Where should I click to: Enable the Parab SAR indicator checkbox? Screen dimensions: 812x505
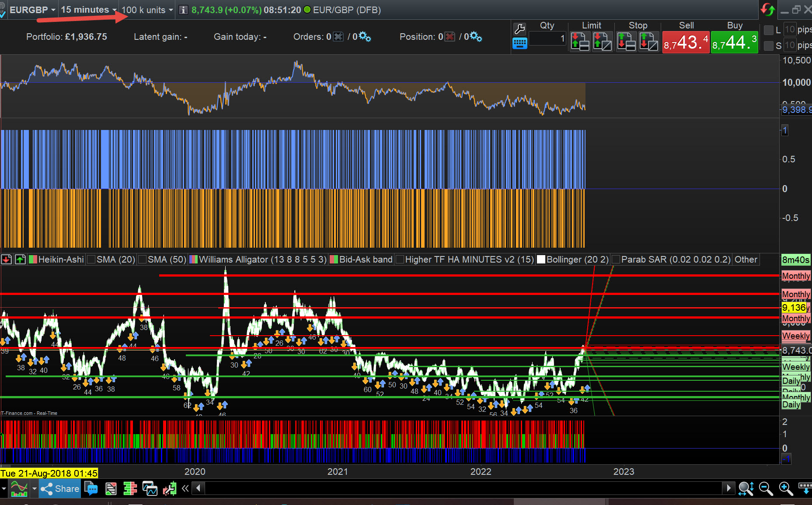coord(616,260)
